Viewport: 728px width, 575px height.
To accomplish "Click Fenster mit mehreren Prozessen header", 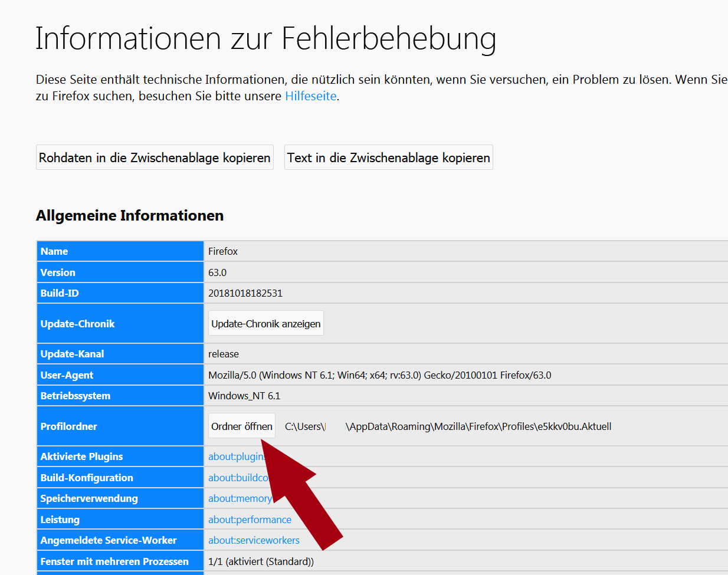I will tap(120, 561).
